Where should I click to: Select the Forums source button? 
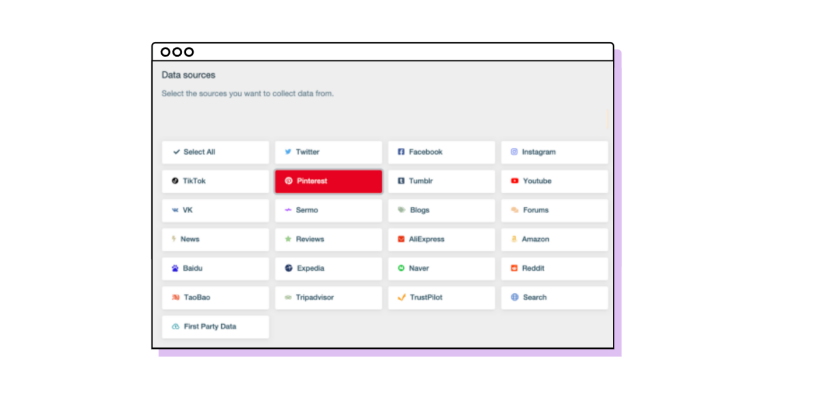554,210
